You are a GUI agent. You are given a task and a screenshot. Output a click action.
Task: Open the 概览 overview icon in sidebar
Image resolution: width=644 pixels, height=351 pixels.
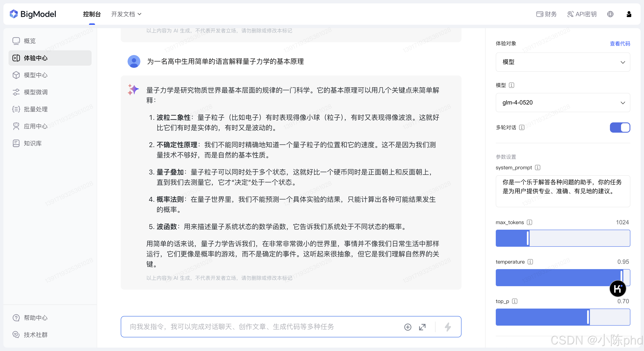pos(16,41)
